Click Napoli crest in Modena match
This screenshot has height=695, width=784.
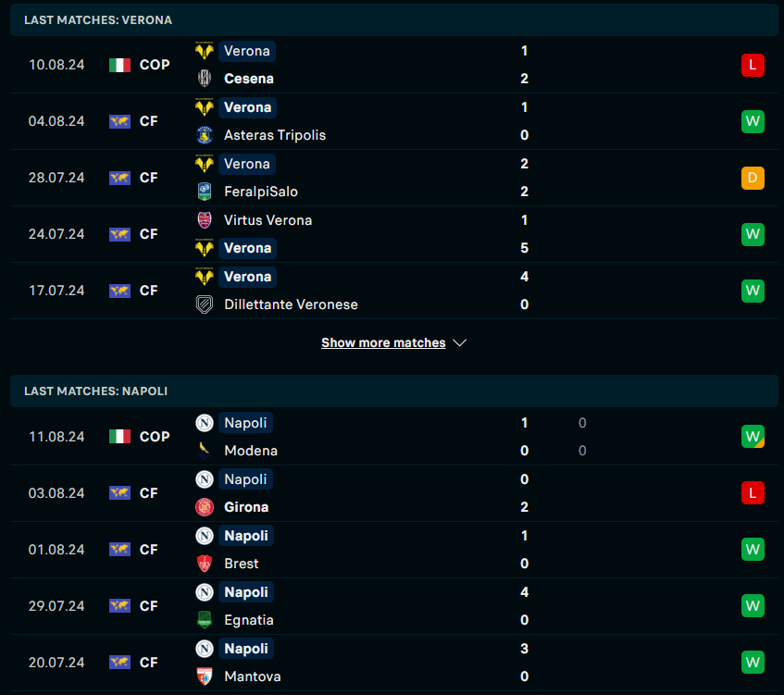click(204, 423)
